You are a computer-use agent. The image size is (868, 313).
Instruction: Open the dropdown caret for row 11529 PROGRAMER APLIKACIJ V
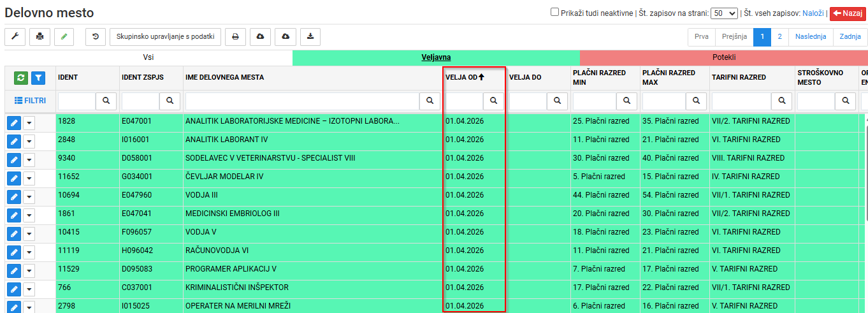[x=29, y=271]
